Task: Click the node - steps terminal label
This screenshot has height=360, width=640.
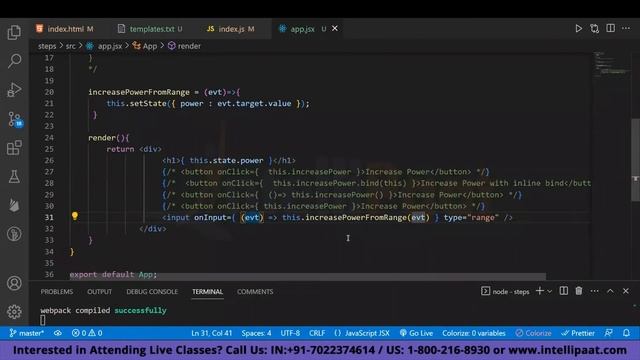Action: click(505, 291)
